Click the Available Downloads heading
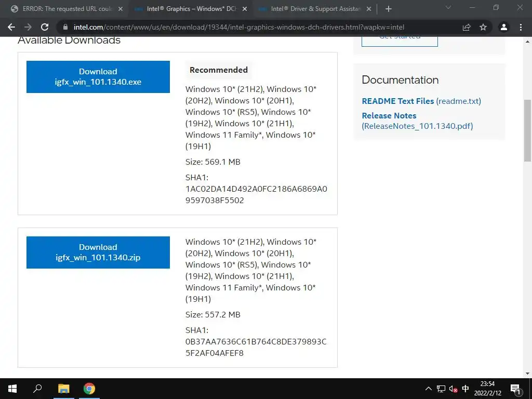Image resolution: width=532 pixels, height=399 pixels. click(x=69, y=40)
